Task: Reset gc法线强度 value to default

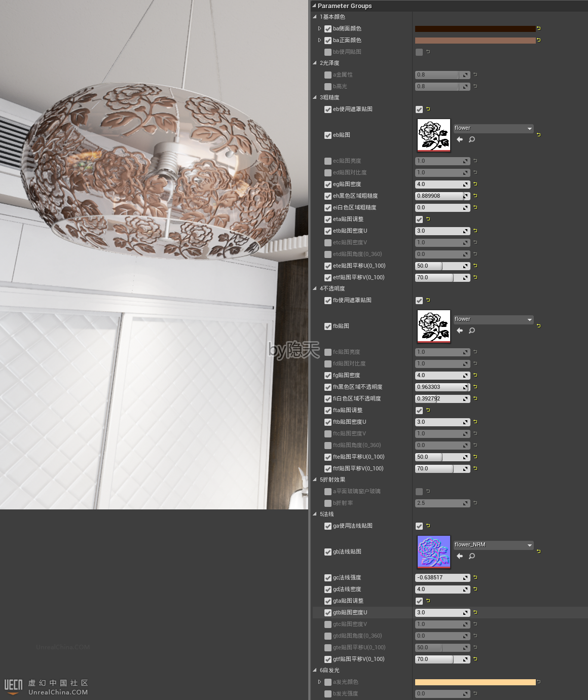Action: pyautogui.click(x=475, y=577)
